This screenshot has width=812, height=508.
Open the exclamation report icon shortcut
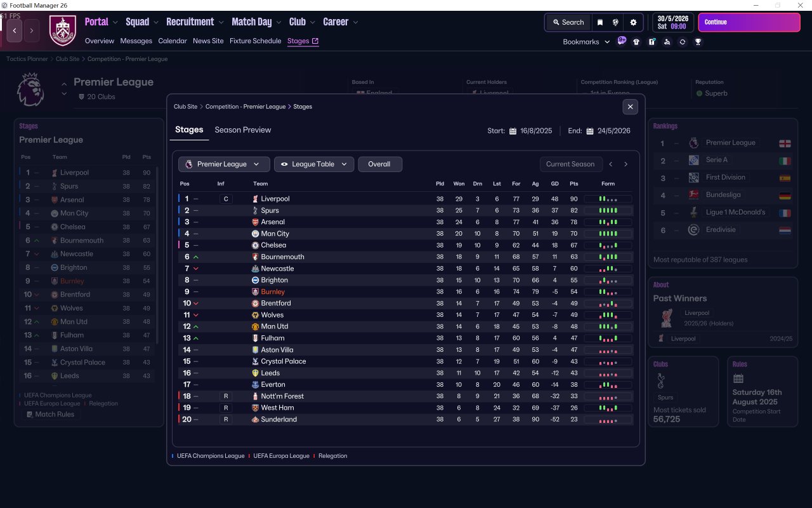[652, 42]
